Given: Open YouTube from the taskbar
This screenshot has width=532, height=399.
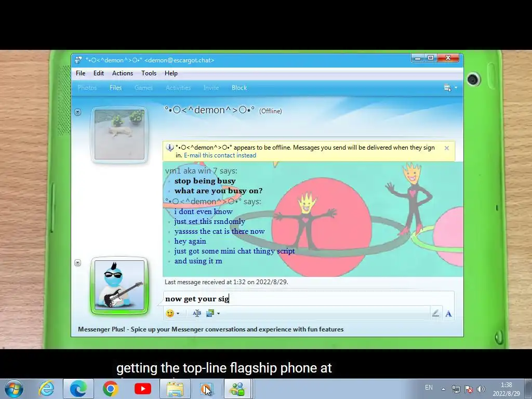Looking at the screenshot, I should pos(142,389).
